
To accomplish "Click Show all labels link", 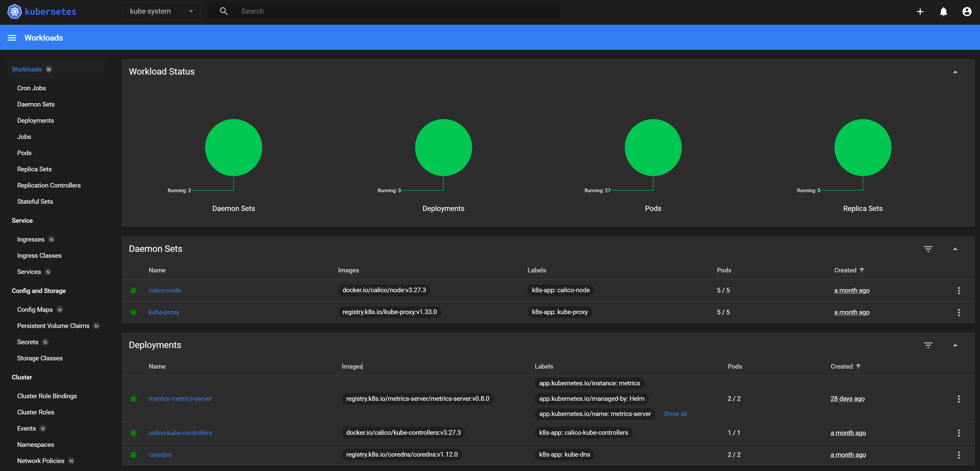I will click(x=675, y=414).
